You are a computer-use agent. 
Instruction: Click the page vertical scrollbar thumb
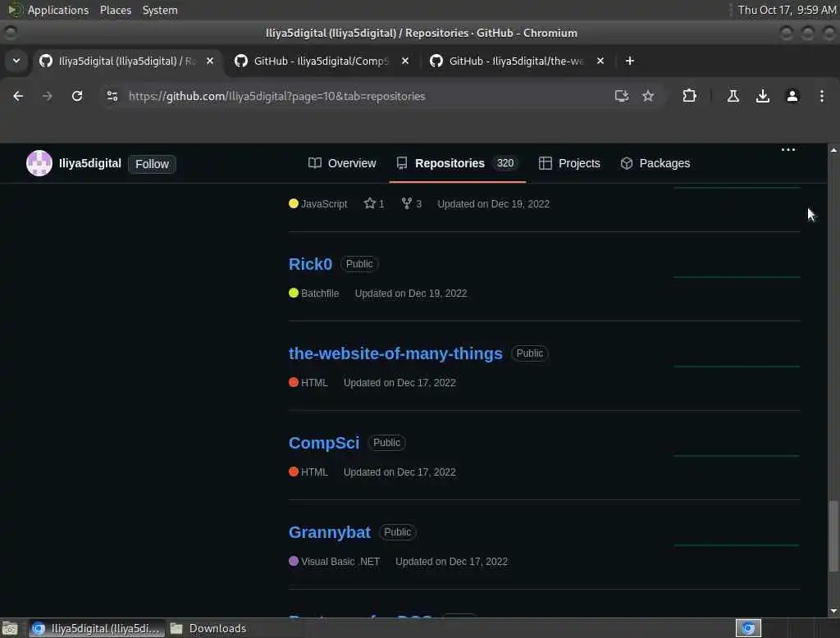tap(833, 535)
